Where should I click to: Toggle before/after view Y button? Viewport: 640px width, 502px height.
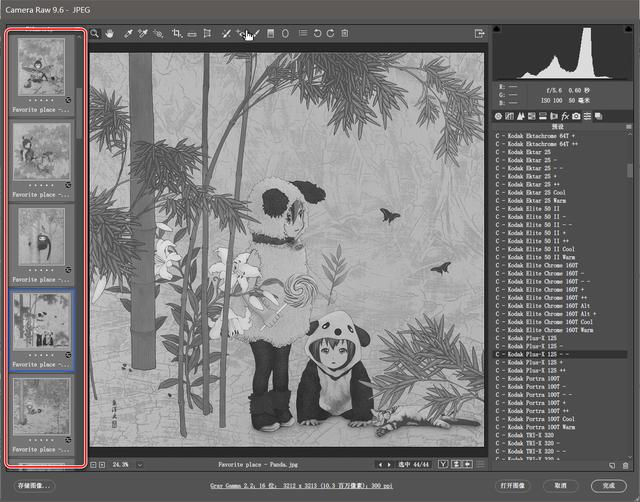(x=456, y=465)
